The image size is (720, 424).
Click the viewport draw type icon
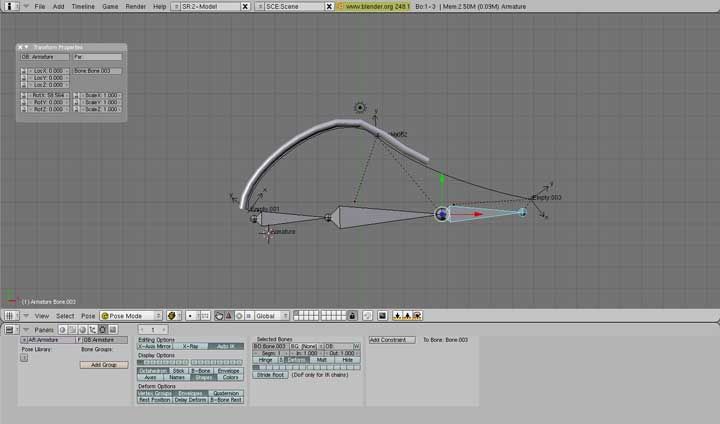pos(173,316)
